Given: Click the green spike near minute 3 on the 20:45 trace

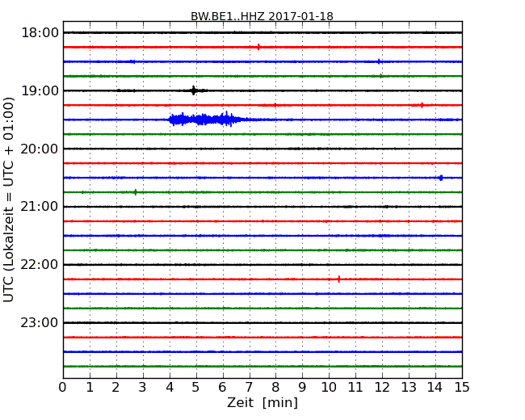Looking at the screenshot, I should pos(135,192).
